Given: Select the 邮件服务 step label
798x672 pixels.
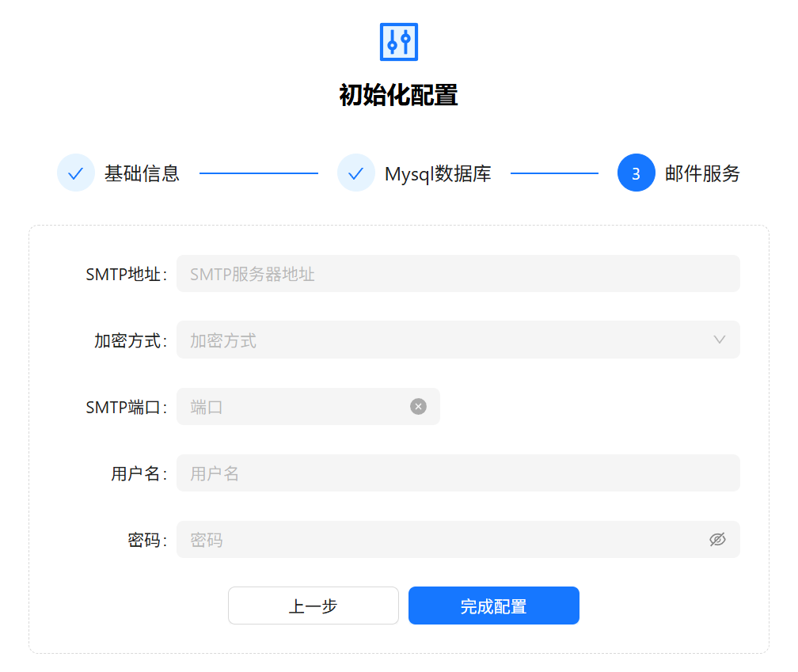Looking at the screenshot, I should (x=702, y=173).
